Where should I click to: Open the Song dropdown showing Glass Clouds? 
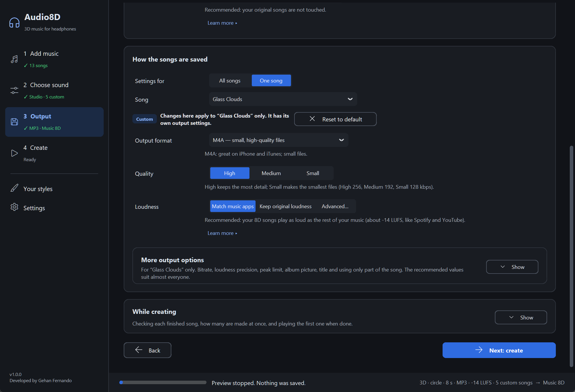283,99
